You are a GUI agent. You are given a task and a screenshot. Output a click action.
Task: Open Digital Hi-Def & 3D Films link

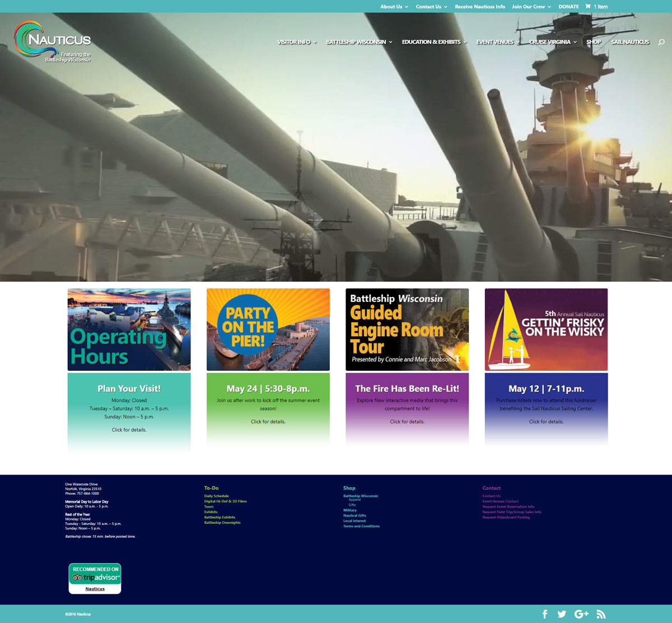click(225, 501)
